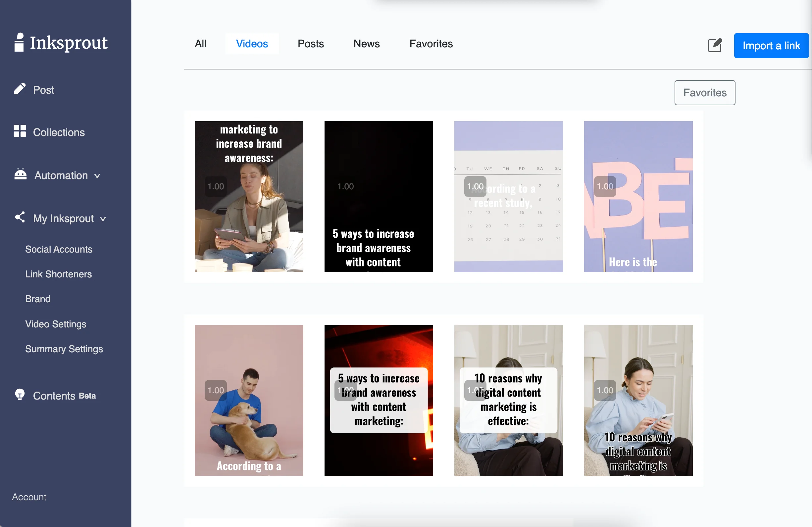The height and width of the screenshot is (527, 812).
Task: Click the Inksprout logo icon
Action: point(20,42)
